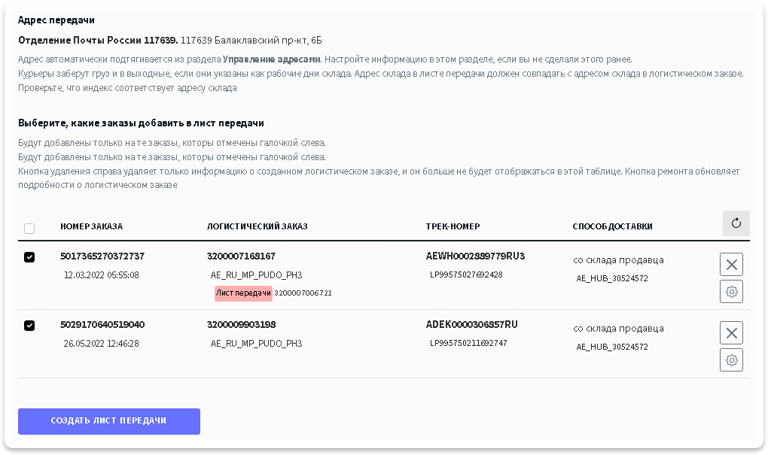This screenshot has width=768, height=455.
Task: Click handover sheet number 3200007006721
Action: [x=303, y=293]
